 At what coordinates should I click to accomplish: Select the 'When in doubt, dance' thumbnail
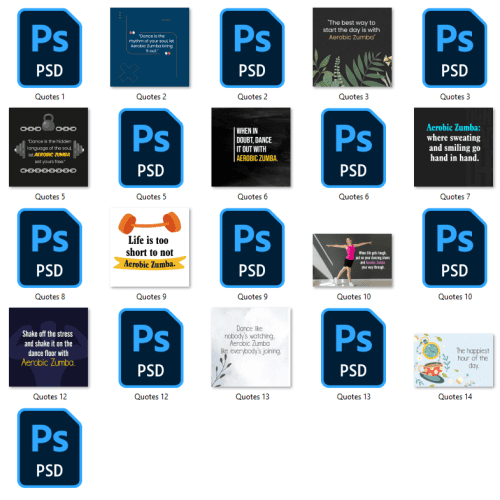(251, 147)
